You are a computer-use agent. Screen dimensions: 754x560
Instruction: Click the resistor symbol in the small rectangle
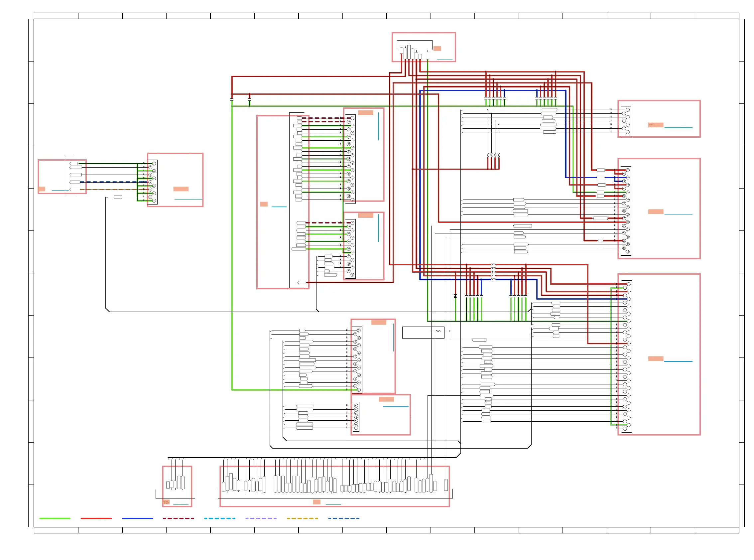click(438, 331)
